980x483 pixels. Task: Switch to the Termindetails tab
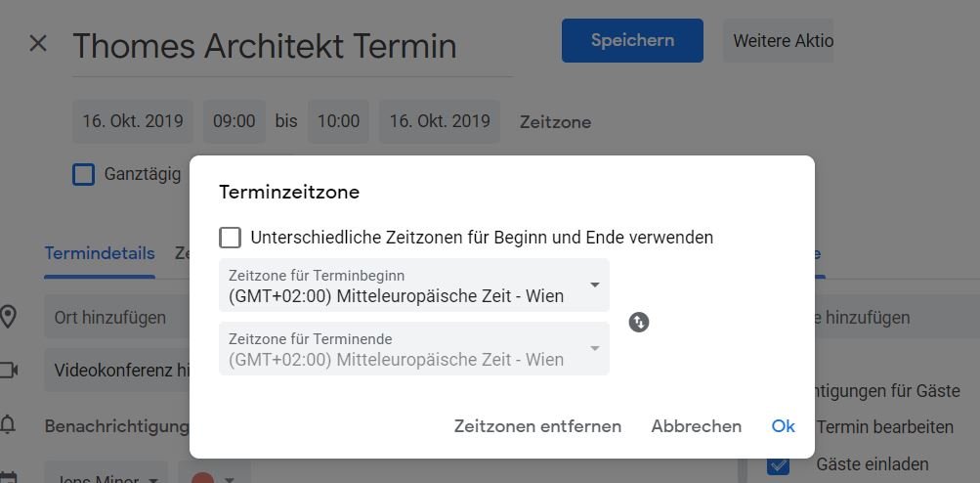click(99, 253)
